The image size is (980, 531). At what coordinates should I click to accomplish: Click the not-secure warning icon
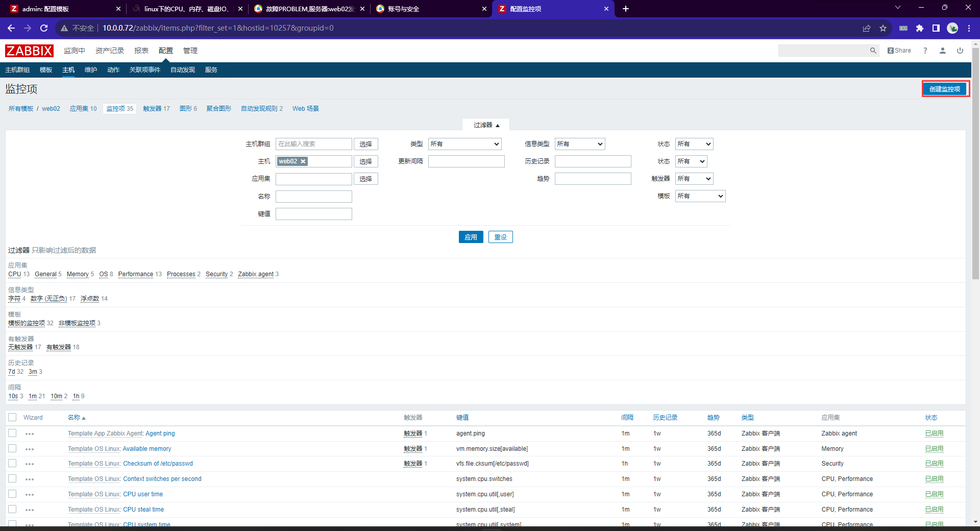coord(64,28)
